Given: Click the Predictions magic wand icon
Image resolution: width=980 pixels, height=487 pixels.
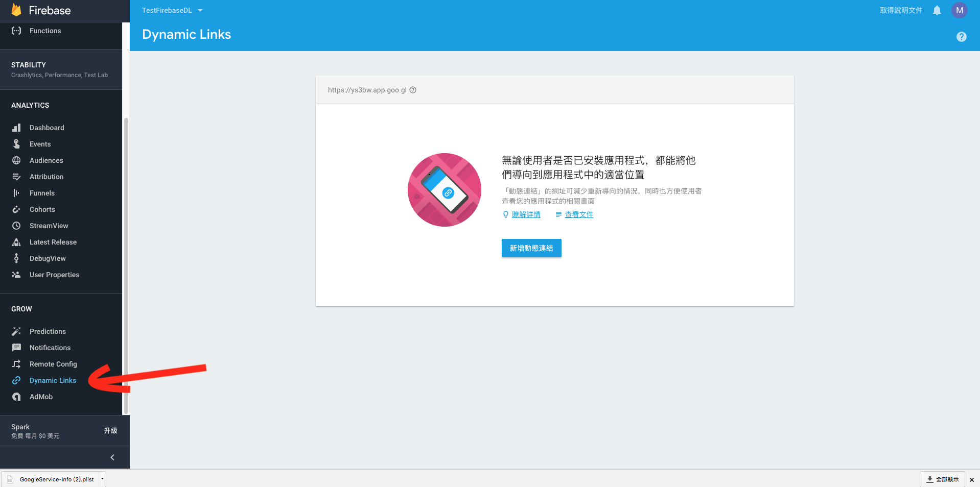Looking at the screenshot, I should point(16,331).
